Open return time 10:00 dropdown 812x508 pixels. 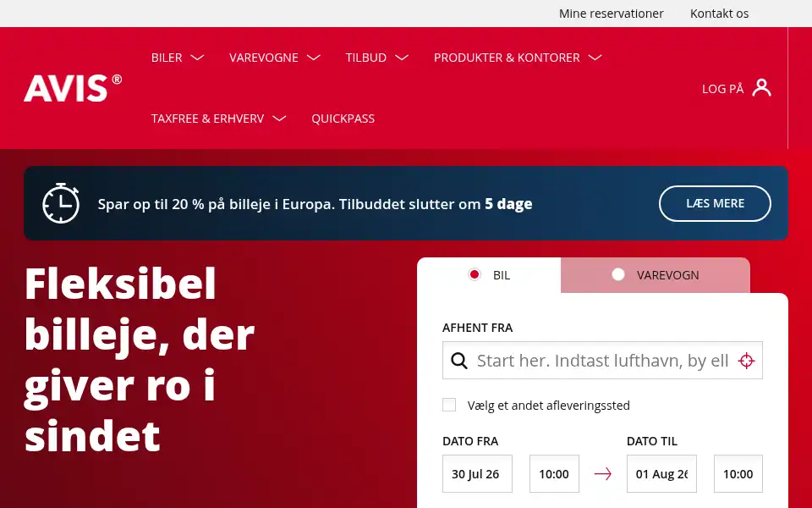(738, 474)
